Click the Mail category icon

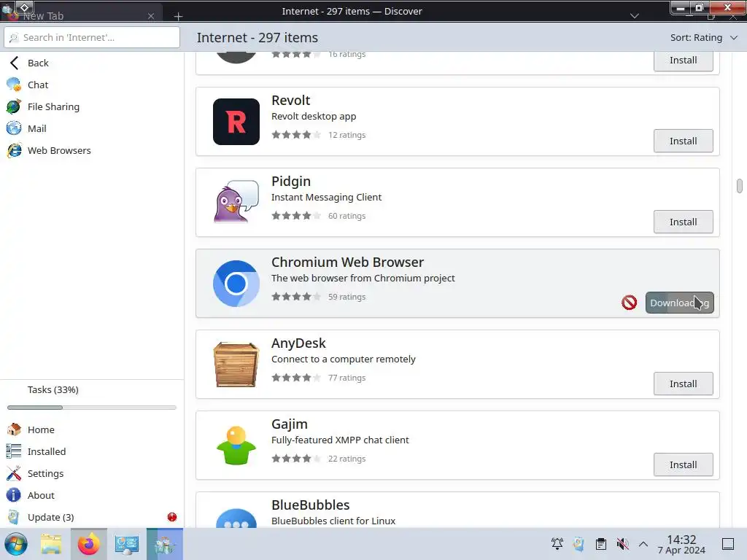pos(14,128)
